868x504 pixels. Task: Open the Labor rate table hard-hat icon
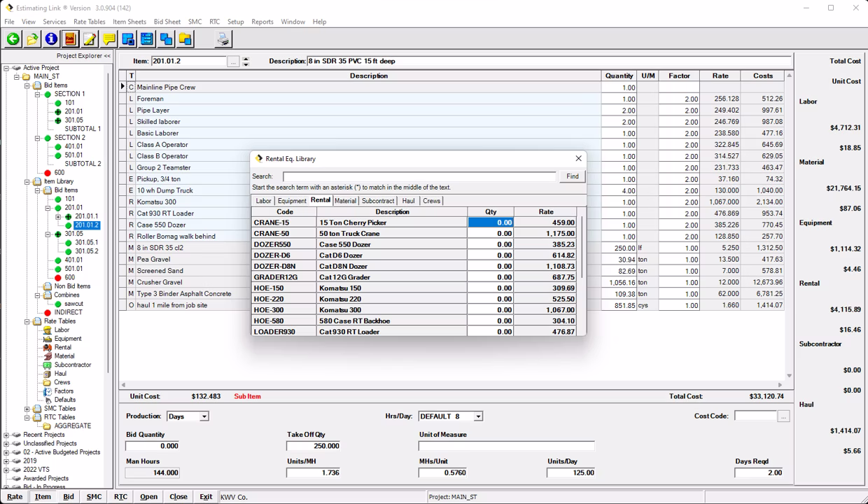48,330
